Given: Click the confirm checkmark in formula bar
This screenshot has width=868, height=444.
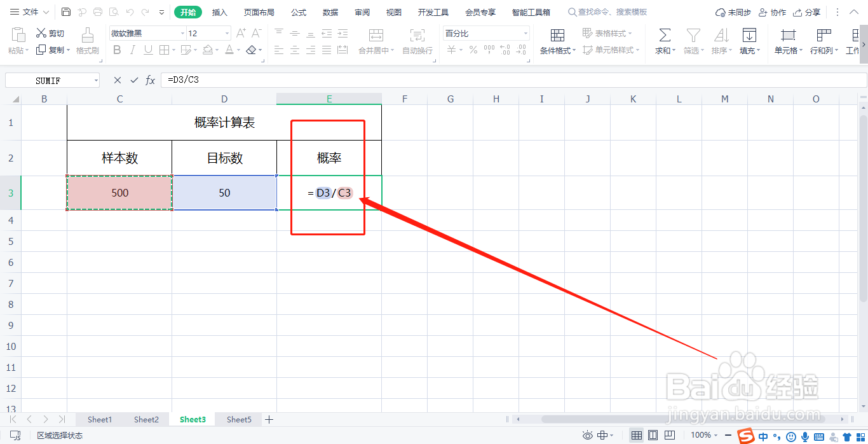Looking at the screenshot, I should click(x=134, y=80).
